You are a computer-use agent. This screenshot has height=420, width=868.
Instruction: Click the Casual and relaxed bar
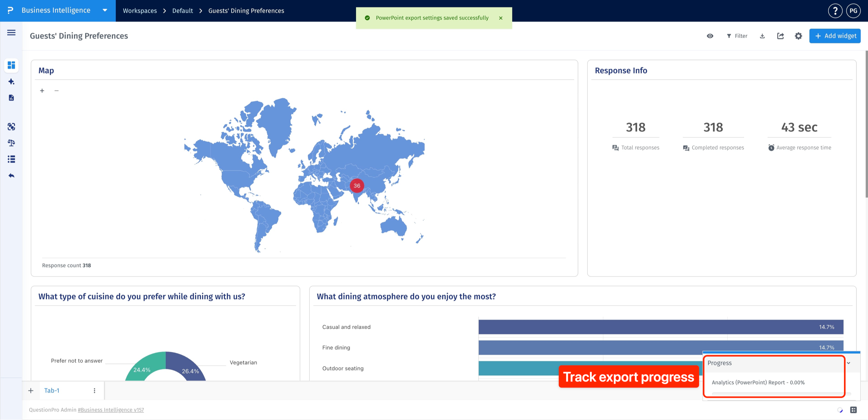(x=661, y=327)
